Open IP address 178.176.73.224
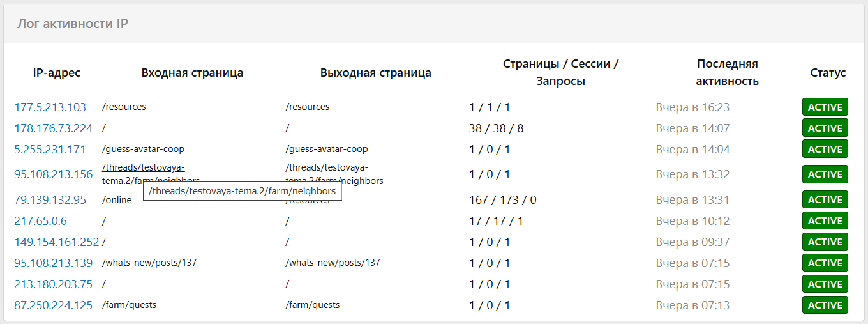Screen dimensions: 868x324 coord(53,128)
